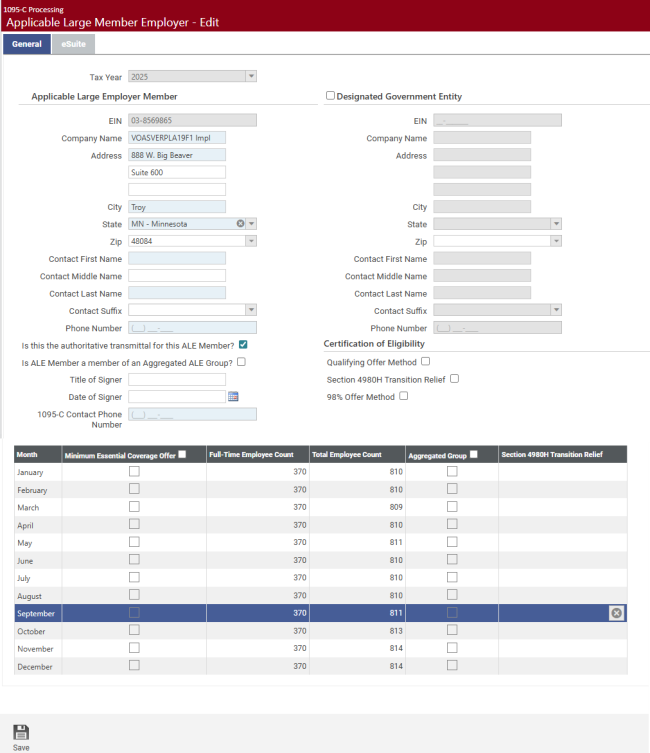Clear the State field with the X icon

[x=240, y=224]
